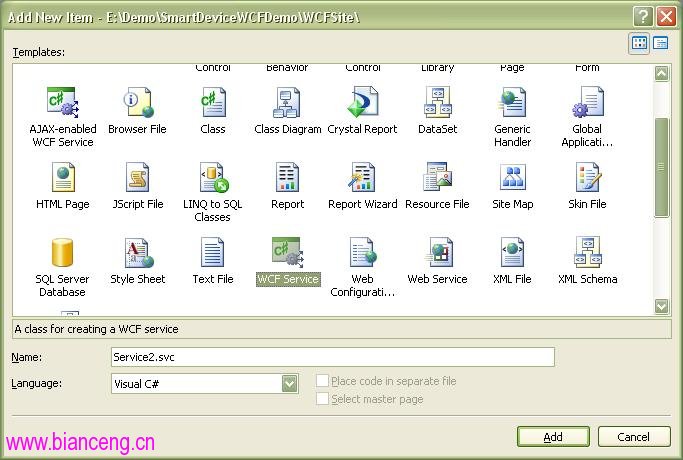
Task: Select the Generic Handler template icon
Action: [512, 102]
